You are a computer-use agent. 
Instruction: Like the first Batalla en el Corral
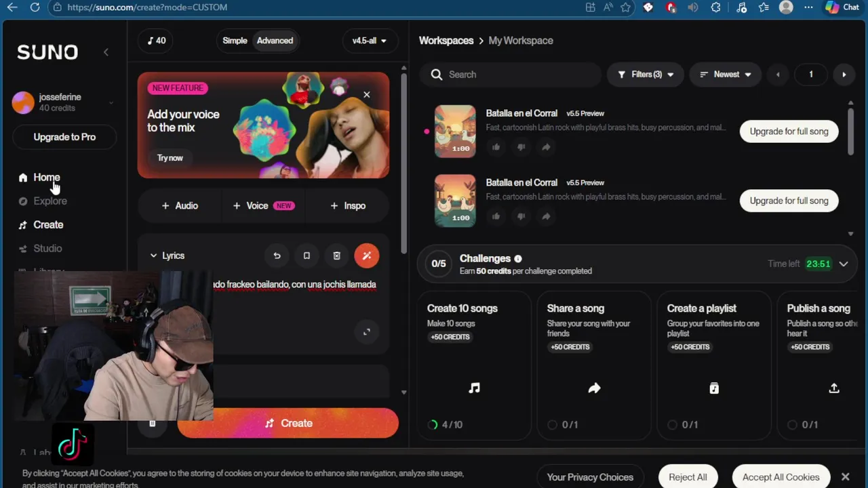[x=496, y=147]
